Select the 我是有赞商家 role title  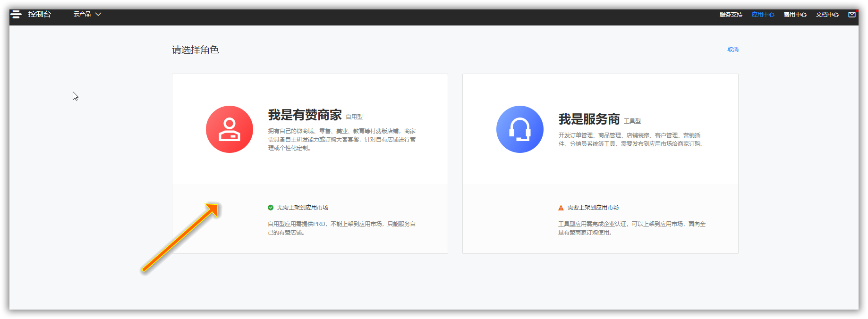(x=305, y=115)
